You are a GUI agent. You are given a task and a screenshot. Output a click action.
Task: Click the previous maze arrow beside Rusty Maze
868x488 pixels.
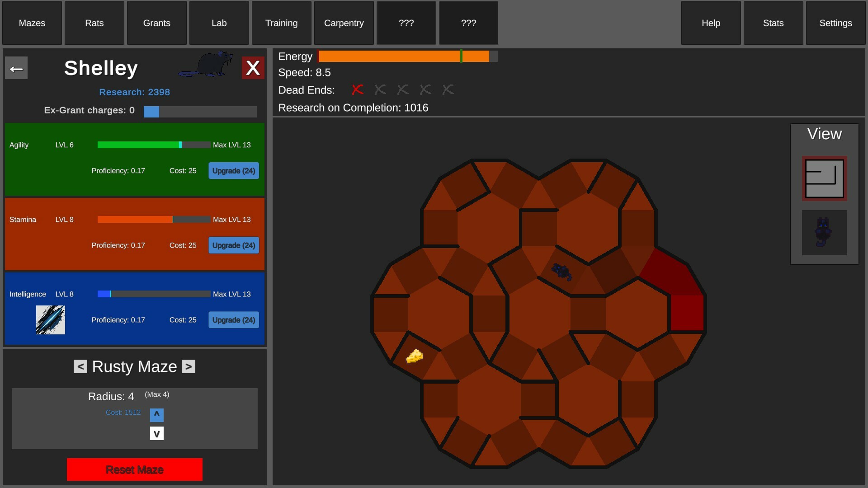pyautogui.click(x=80, y=366)
